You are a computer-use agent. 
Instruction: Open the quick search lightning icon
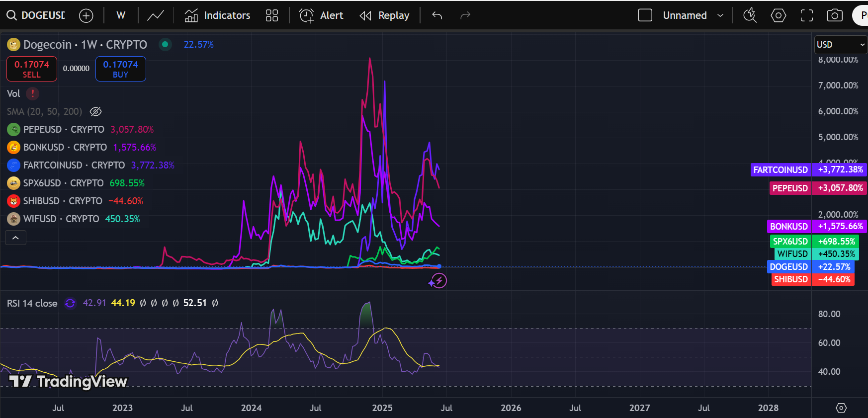750,16
